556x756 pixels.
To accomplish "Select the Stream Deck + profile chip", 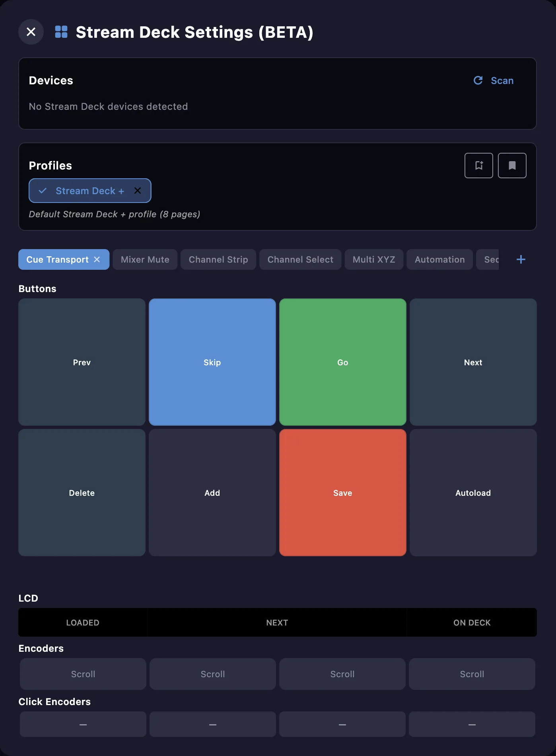I will tap(90, 191).
